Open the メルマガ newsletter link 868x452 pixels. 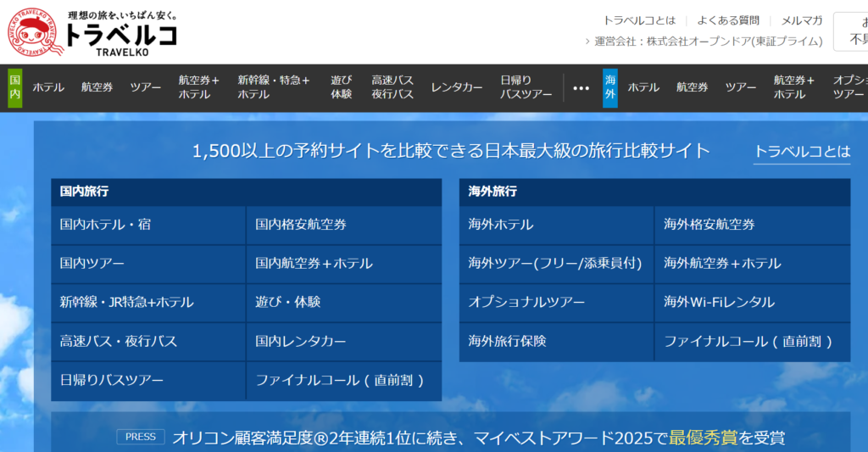(x=801, y=20)
